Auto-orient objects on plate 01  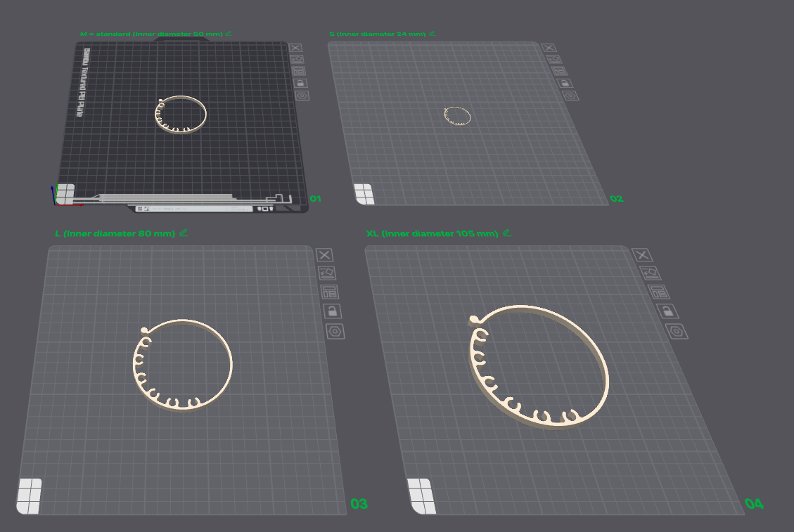297,59
